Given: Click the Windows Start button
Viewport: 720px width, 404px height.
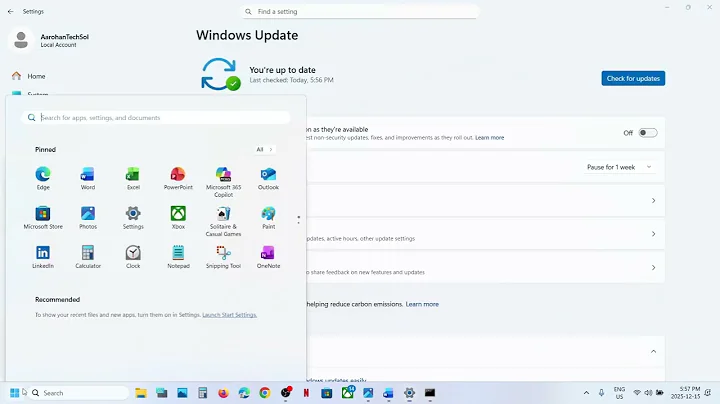Looking at the screenshot, I should [14, 393].
